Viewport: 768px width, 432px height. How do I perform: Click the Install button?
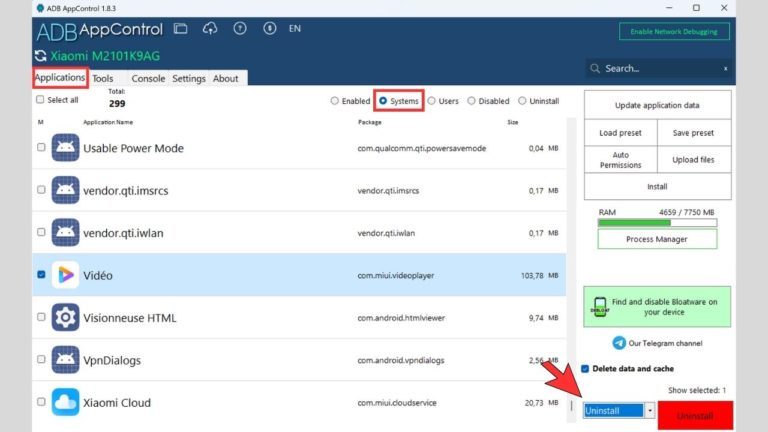(x=657, y=186)
